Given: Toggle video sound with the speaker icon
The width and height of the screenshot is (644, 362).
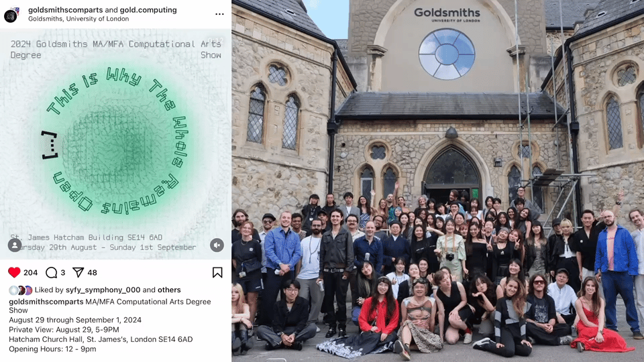Looking at the screenshot, I should click(x=217, y=245).
